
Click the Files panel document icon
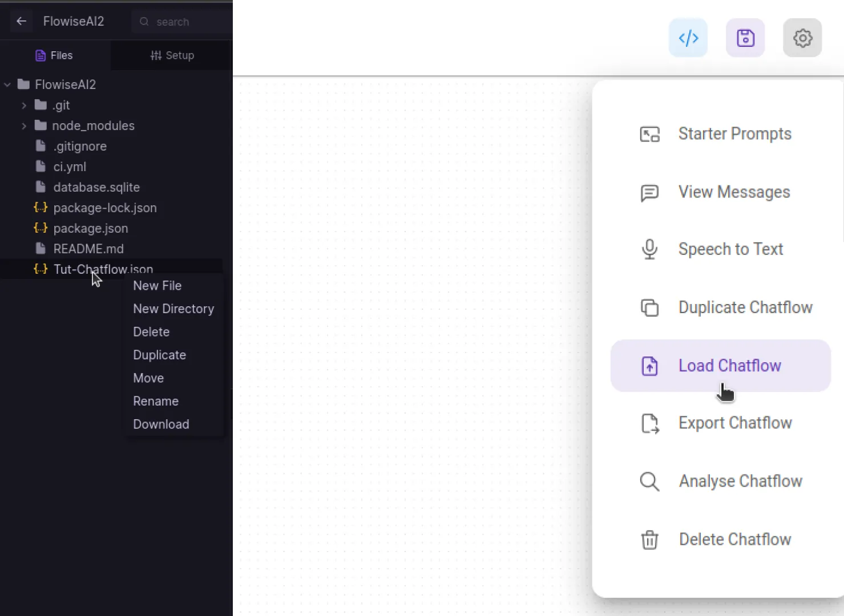pyautogui.click(x=39, y=55)
